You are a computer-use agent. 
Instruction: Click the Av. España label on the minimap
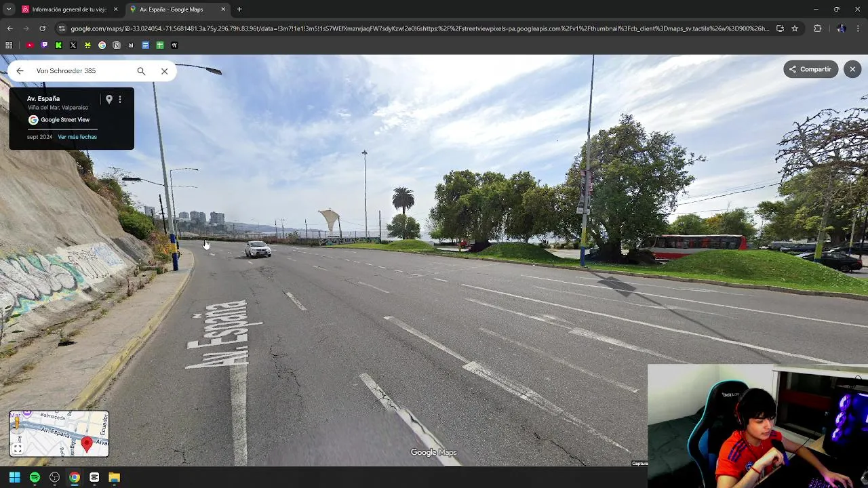pos(55,432)
